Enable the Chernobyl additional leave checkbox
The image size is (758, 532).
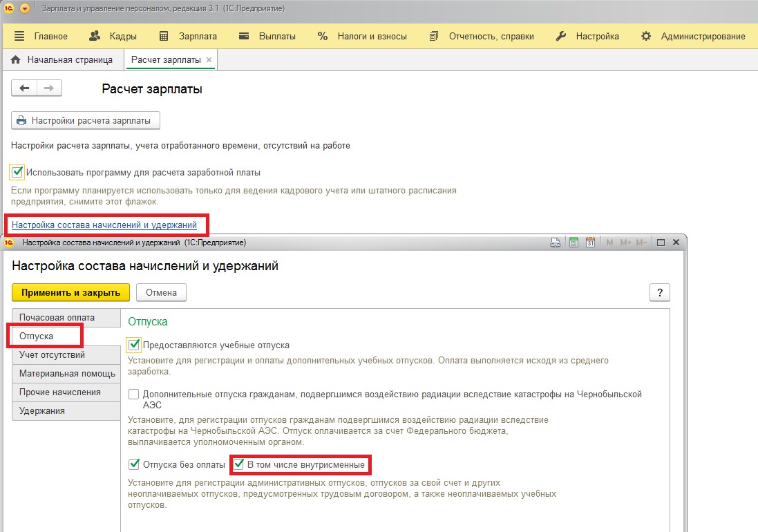tap(134, 395)
